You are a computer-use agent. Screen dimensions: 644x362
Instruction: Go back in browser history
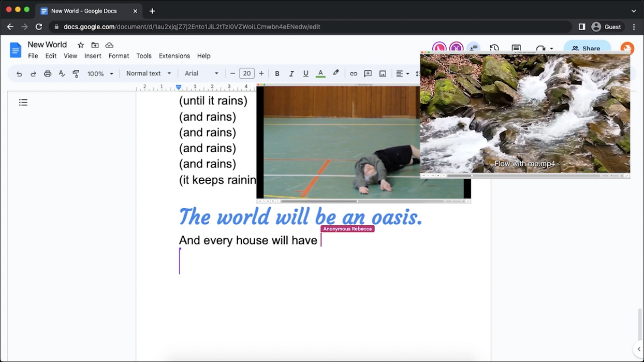10,26
